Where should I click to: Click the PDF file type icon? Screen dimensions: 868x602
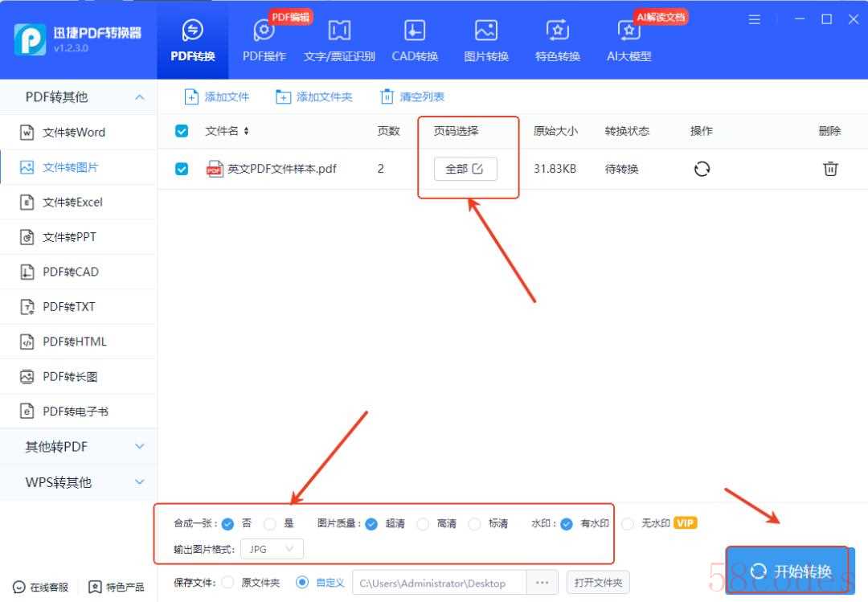(x=215, y=168)
